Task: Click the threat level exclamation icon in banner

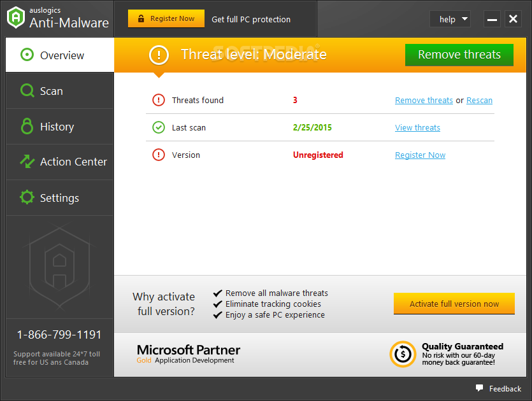Action: (159, 55)
